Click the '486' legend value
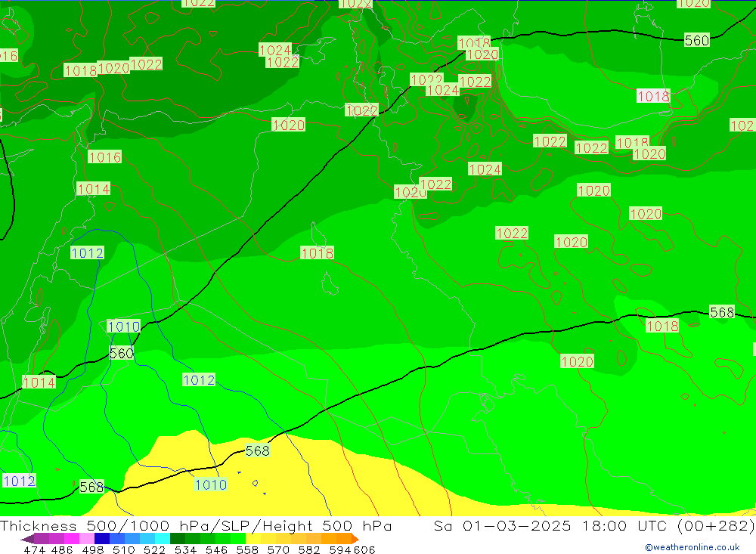Image resolution: width=756 pixels, height=554 pixels. tap(60, 549)
